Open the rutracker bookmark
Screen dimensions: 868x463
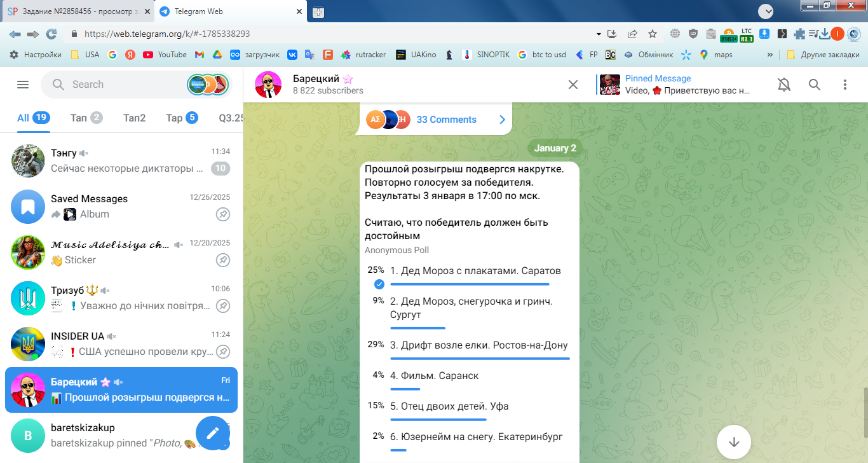click(363, 55)
